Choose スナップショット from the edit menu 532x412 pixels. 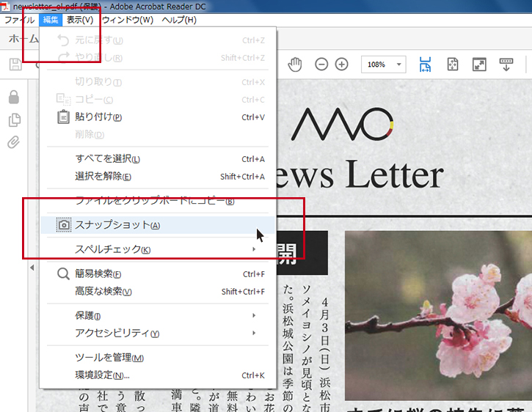pyautogui.click(x=117, y=225)
